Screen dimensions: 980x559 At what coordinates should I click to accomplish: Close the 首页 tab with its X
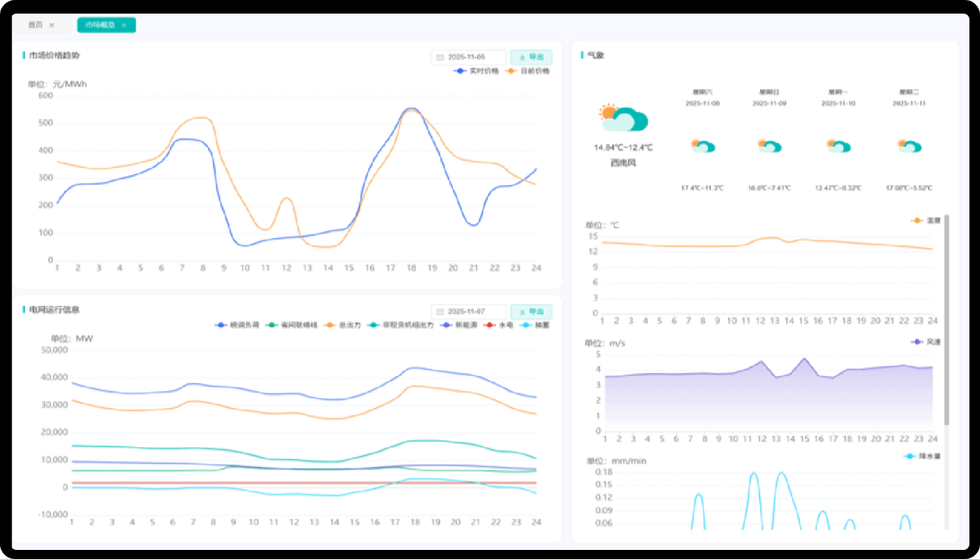point(51,25)
